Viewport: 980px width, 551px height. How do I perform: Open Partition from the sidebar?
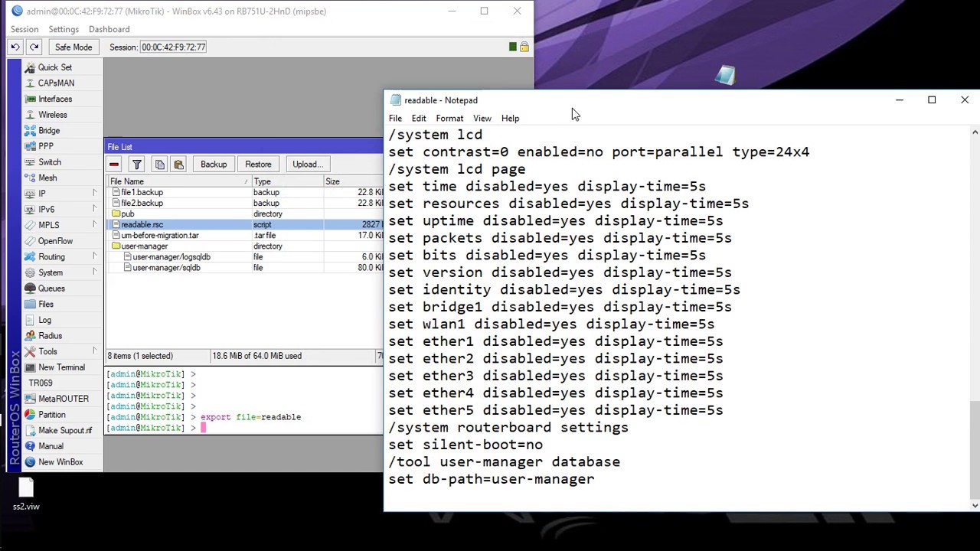52,415
